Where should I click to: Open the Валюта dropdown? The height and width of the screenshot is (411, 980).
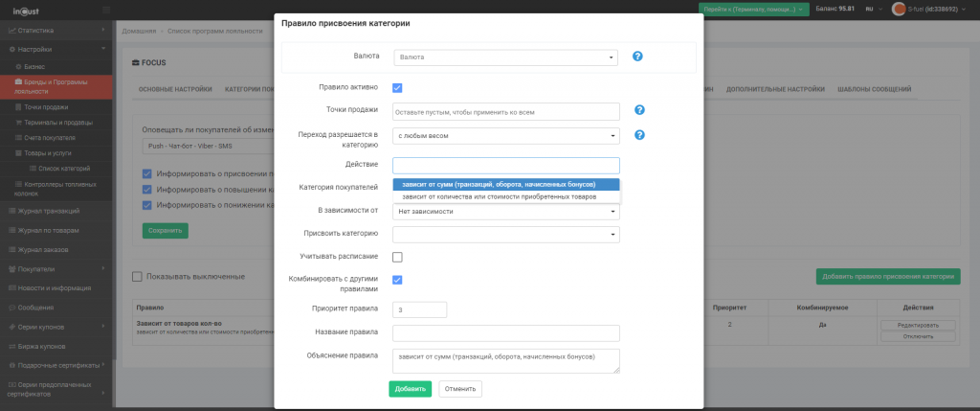click(505, 57)
